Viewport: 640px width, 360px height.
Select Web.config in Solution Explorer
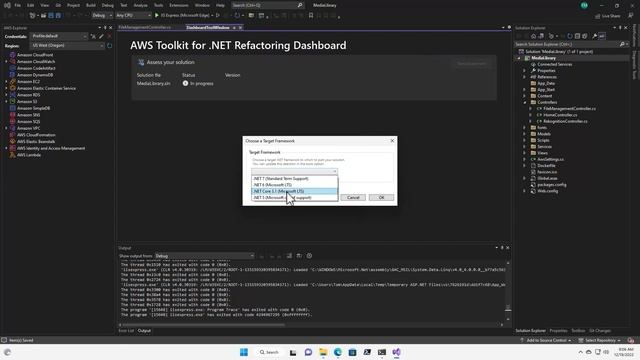point(547,191)
